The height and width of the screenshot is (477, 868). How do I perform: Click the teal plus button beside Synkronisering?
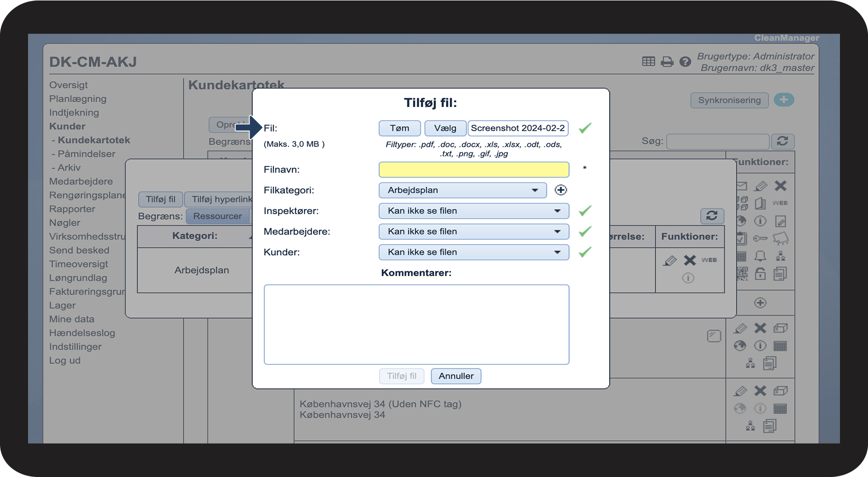click(784, 100)
